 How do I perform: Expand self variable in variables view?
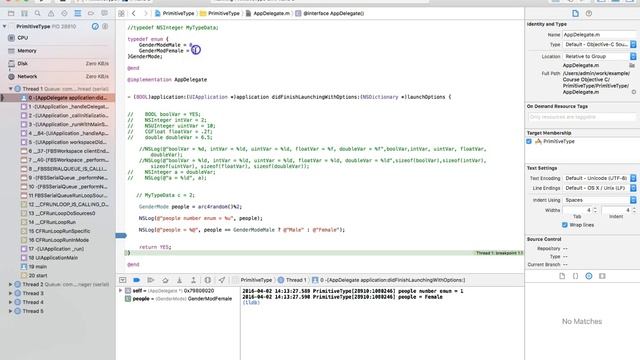(x=120, y=291)
